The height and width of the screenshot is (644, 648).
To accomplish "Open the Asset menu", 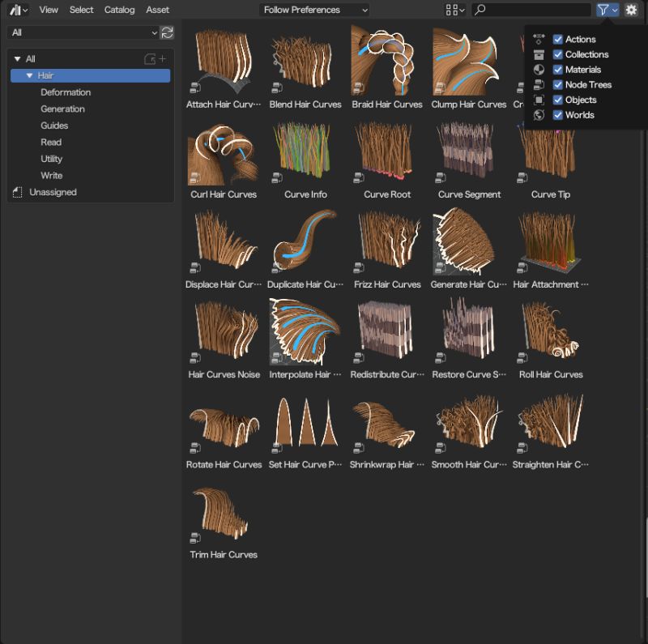I will pyautogui.click(x=157, y=10).
